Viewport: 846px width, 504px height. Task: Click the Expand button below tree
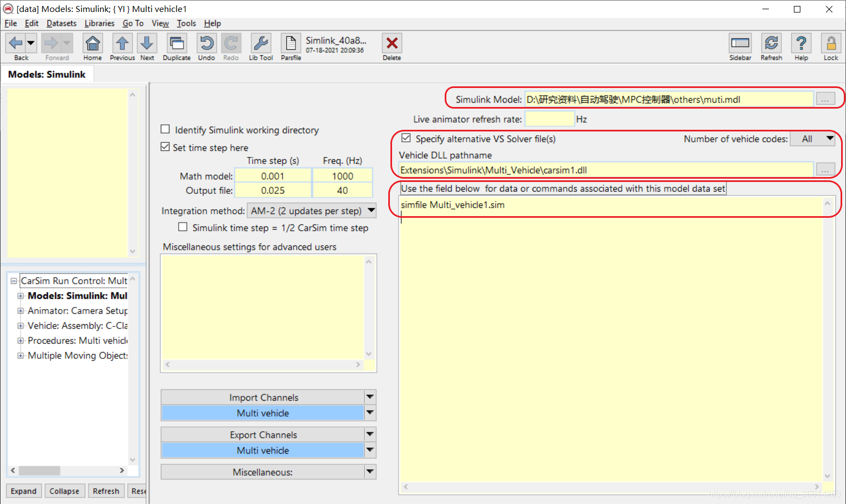coord(24,491)
